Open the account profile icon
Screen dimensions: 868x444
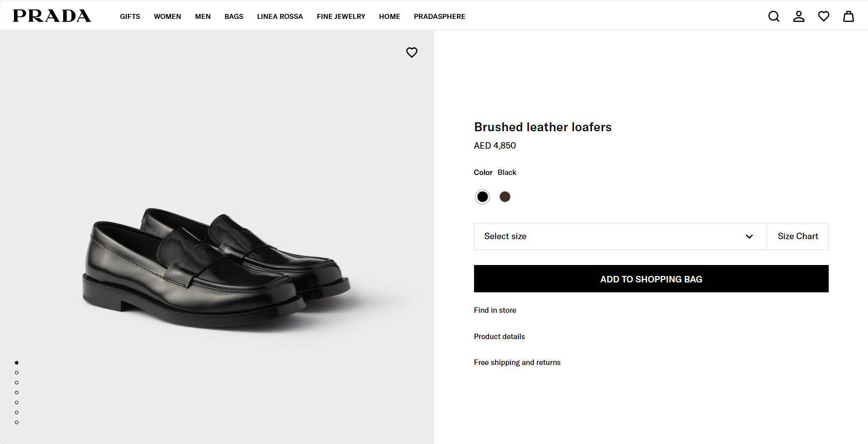click(x=798, y=16)
